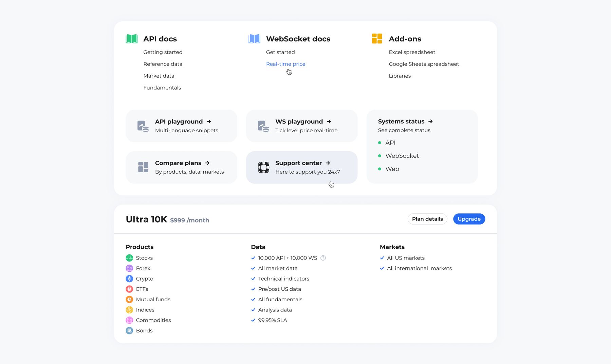This screenshot has width=611, height=364.
Task: Open the Real-time price link
Action: coord(285,64)
